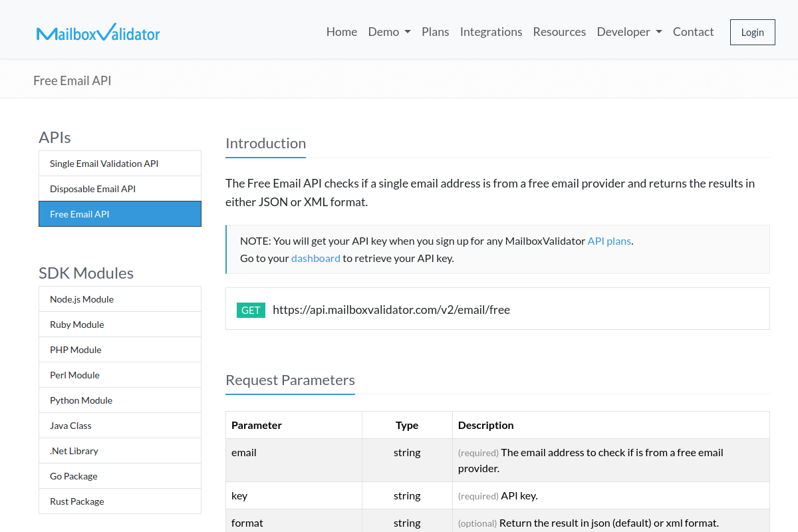
Task: Open the Rust Package page
Action: 120,501
